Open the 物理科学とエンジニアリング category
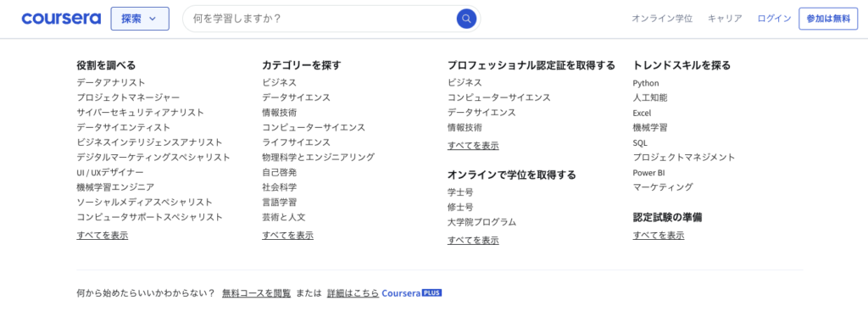868x317 pixels. 319,157
